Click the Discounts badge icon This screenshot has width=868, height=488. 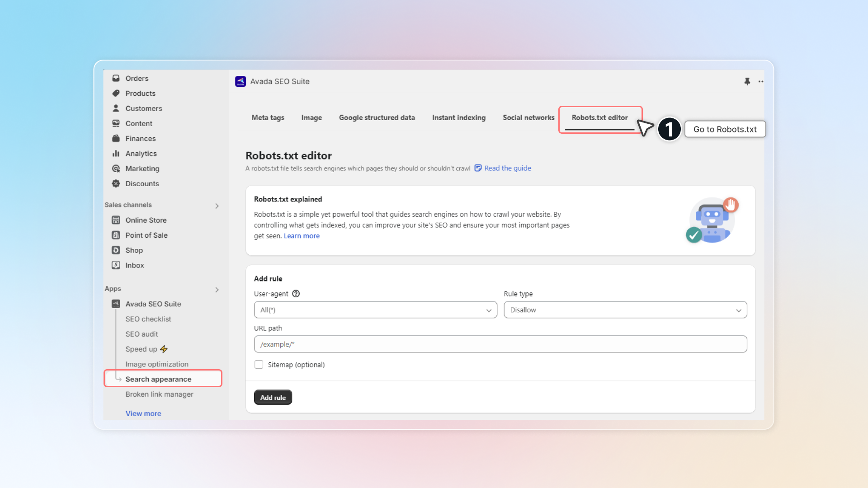point(116,183)
